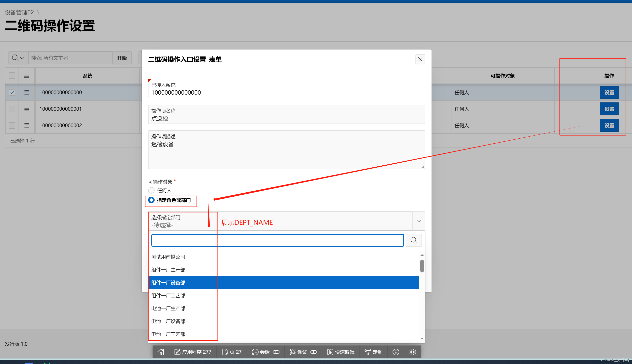Viewport: 632px width, 364px height.
Task: Click header row actions menu icon
Action: pyautogui.click(x=27, y=76)
